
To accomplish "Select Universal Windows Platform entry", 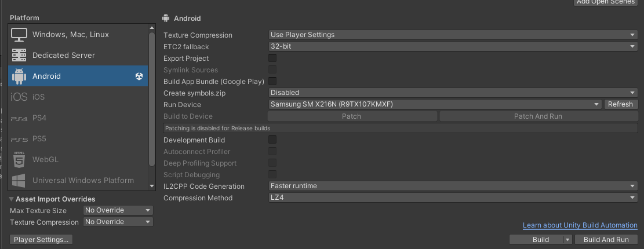I will pos(78,181).
